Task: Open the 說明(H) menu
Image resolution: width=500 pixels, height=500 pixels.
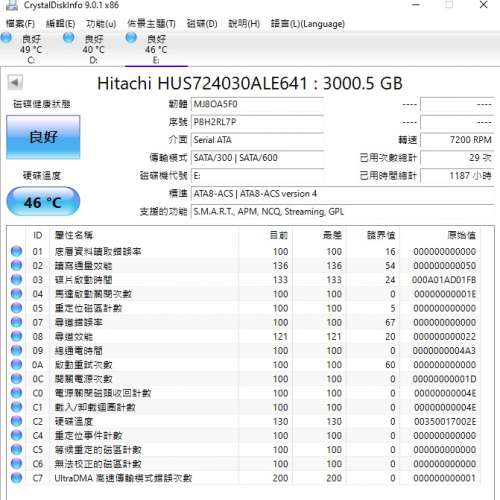Action: (x=244, y=24)
